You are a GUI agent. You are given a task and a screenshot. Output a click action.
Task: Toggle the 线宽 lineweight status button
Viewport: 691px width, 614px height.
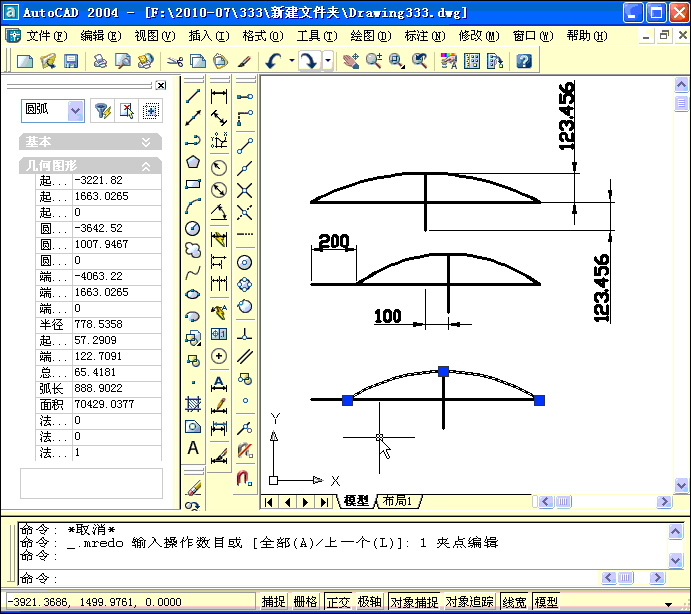[514, 602]
